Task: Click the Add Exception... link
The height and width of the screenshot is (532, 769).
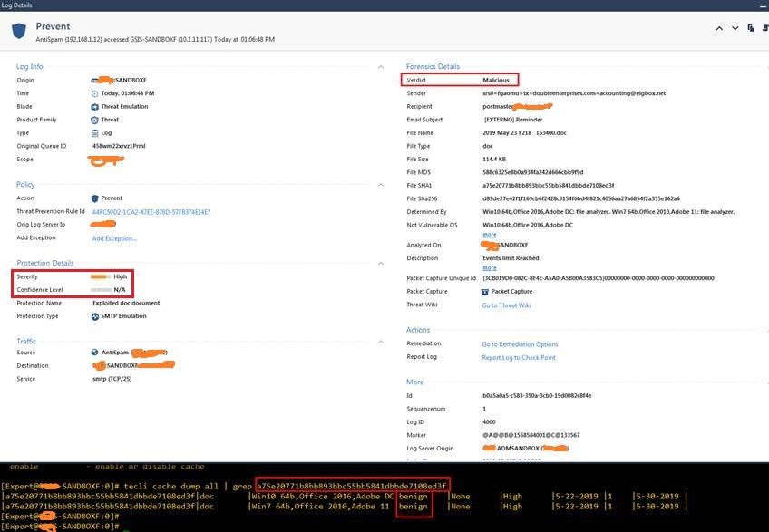Action: 114,238
